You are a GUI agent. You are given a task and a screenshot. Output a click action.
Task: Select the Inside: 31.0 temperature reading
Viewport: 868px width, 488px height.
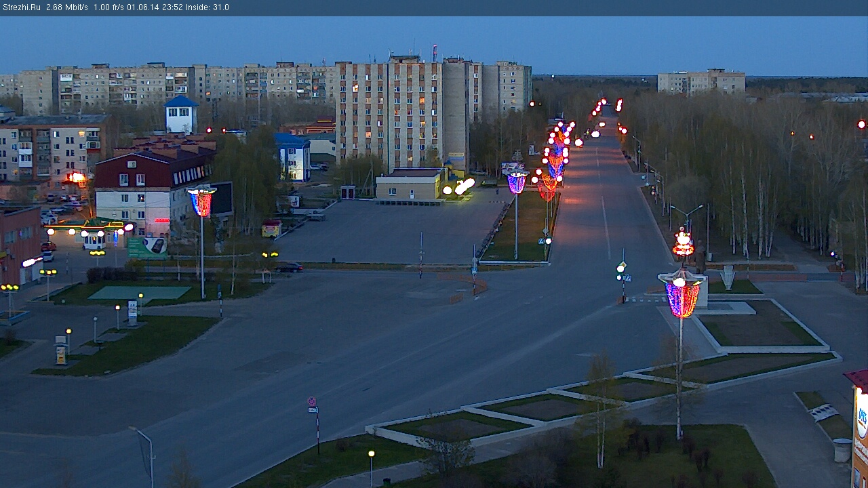207,7
